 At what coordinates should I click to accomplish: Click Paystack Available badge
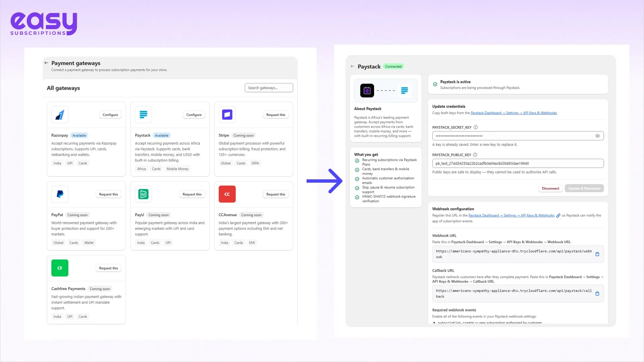162,135
